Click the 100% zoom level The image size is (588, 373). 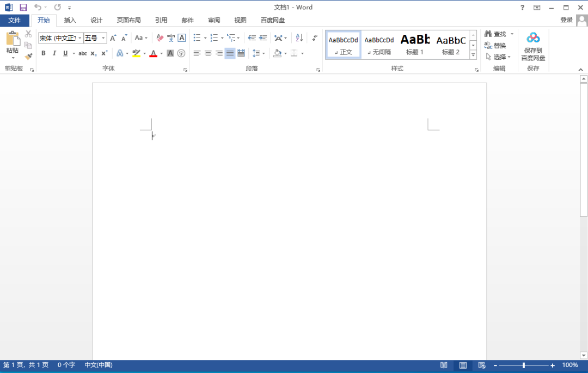[x=570, y=365]
